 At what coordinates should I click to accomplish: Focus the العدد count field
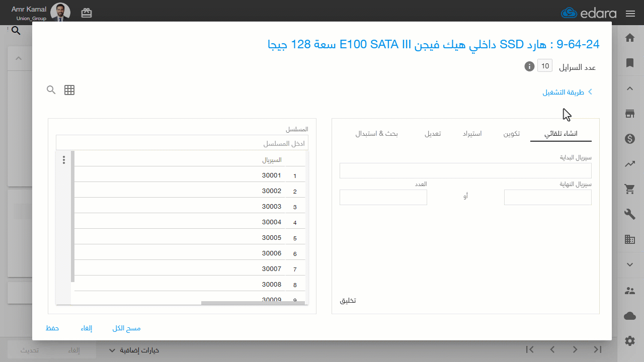pyautogui.click(x=383, y=197)
